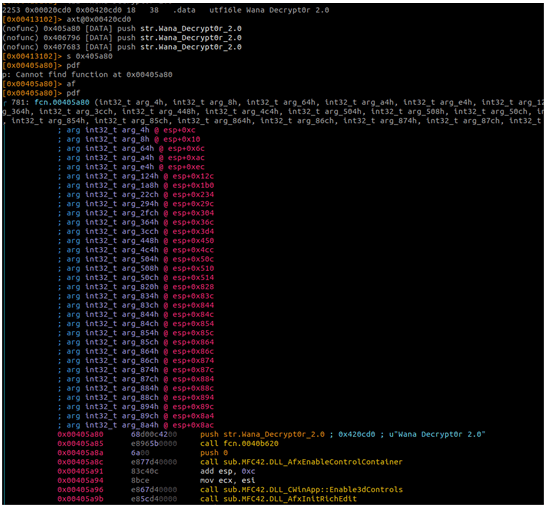548x508 pixels.
Task: Click the arg_854h @ esp+0x85c line
Action: pyautogui.click(x=136, y=333)
